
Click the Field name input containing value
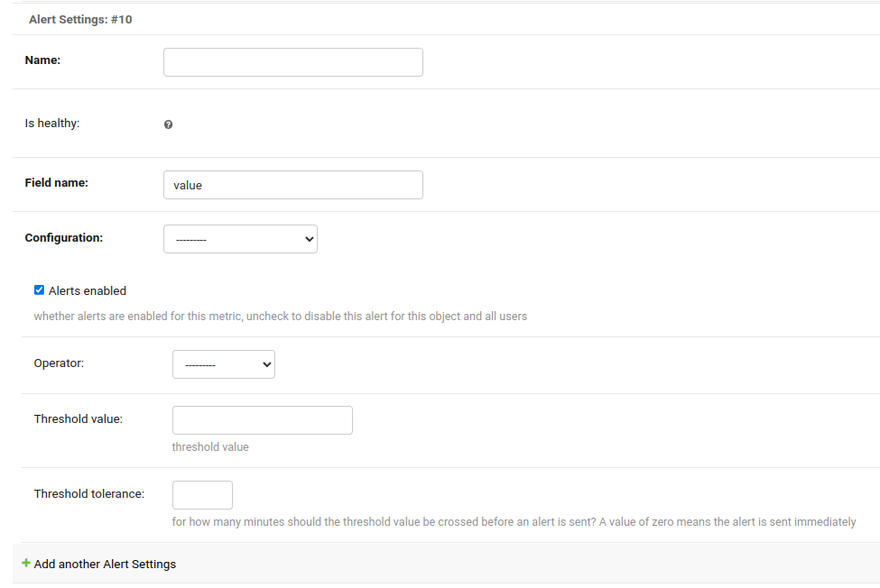[x=293, y=185]
